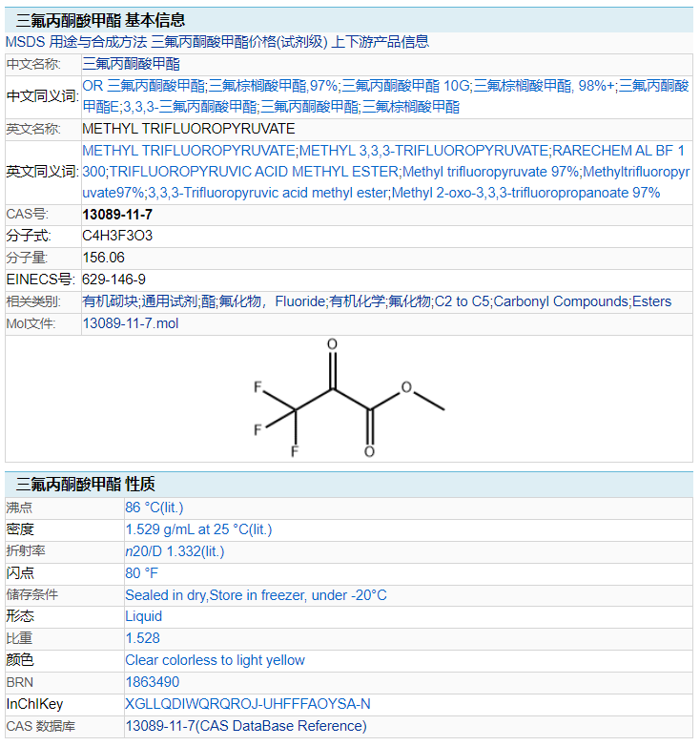Open 通用试剂 category link
This screenshot has height=746, width=700.
point(169,301)
